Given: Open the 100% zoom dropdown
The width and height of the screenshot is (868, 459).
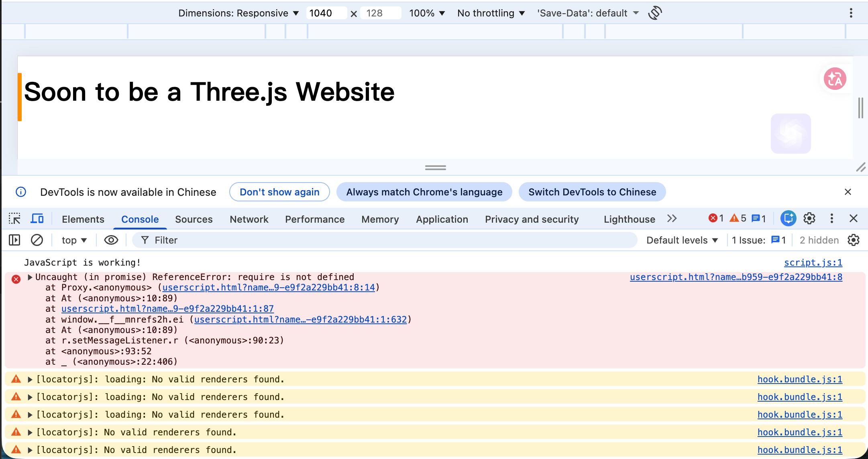Looking at the screenshot, I should click(427, 13).
